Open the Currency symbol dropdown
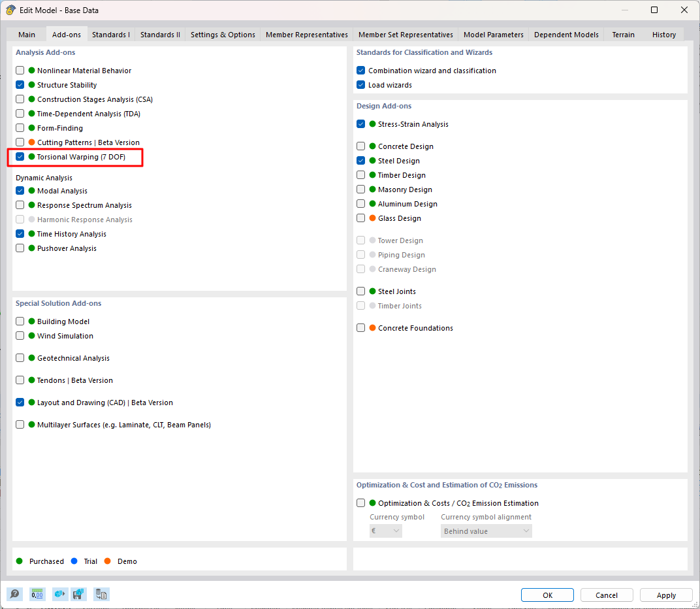The image size is (700, 609). click(385, 531)
